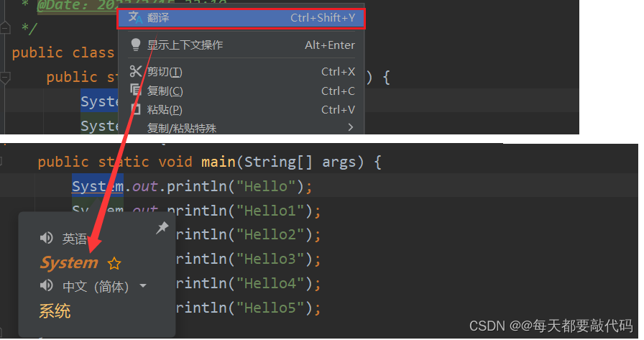The width and height of the screenshot is (644, 340).
Task: Collapse the public class fold marker
Action: [x=5, y=77]
